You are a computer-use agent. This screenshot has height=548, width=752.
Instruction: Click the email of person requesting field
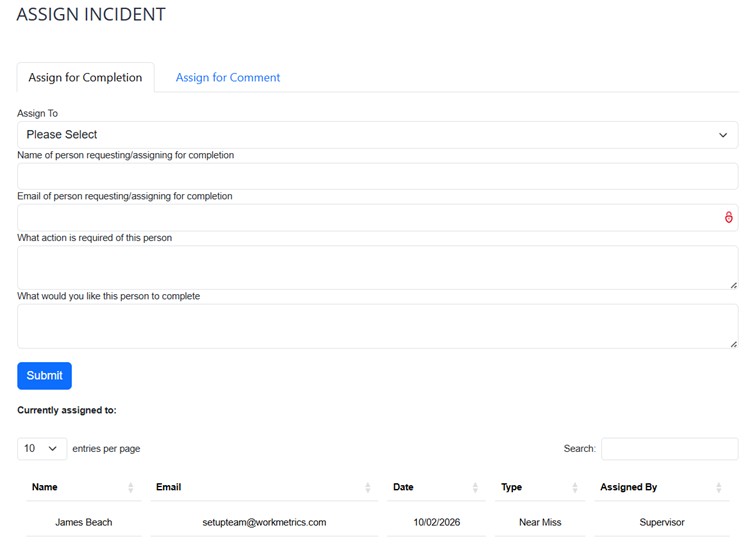pyautogui.click(x=377, y=218)
